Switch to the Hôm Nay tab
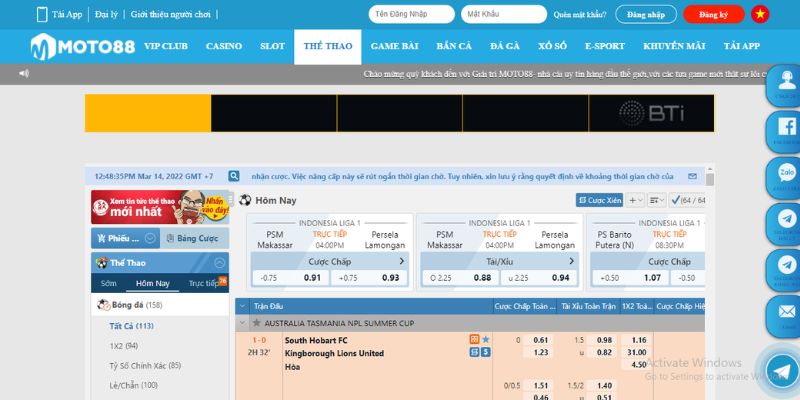 (x=153, y=283)
